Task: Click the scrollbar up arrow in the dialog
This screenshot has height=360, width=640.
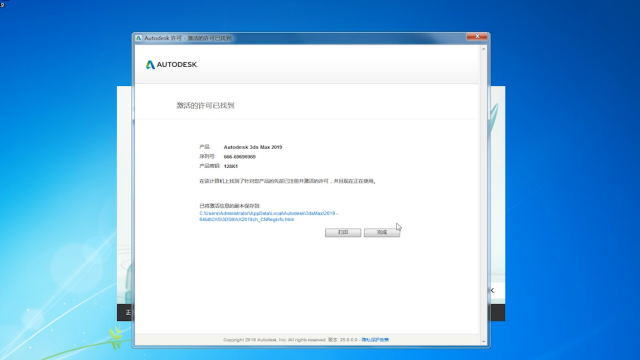Action: click(484, 49)
